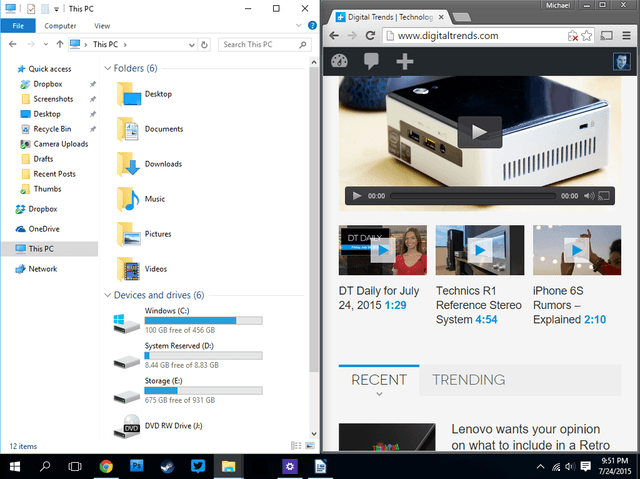
Task: Collapse the Devices and drives (6) group
Action: [108, 295]
